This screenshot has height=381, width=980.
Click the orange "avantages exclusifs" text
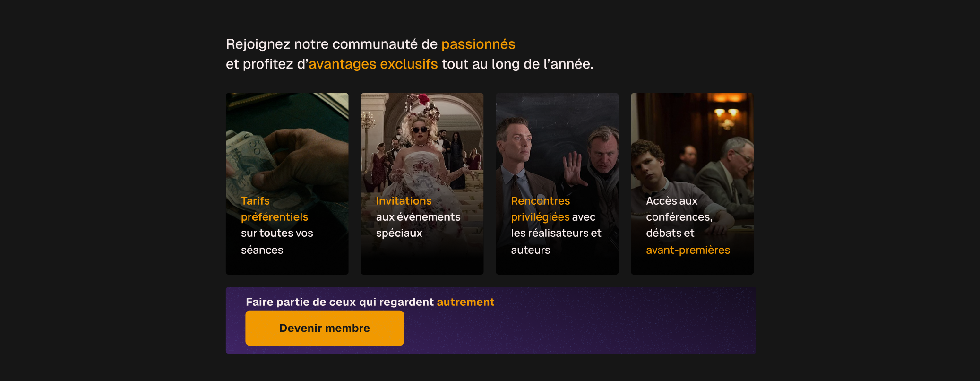(x=373, y=64)
